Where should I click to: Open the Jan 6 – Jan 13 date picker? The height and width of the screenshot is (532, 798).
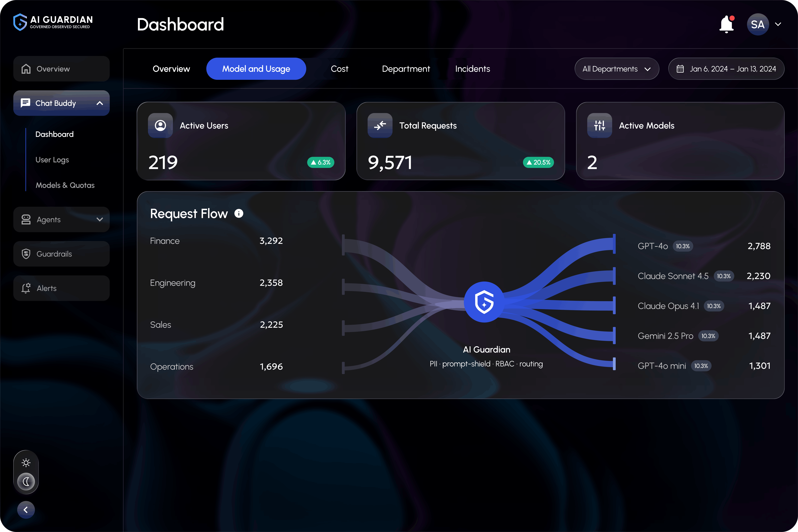tap(726, 69)
